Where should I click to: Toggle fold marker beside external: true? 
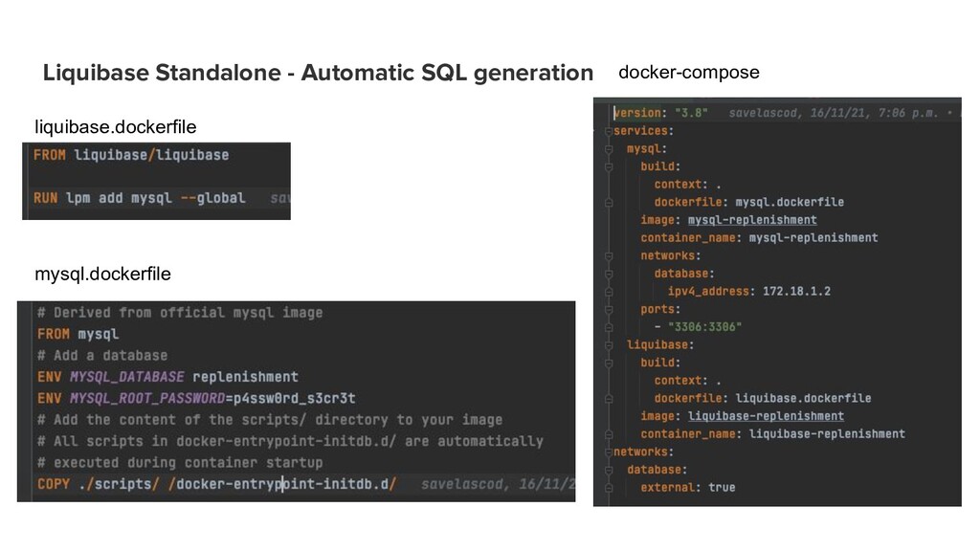point(608,487)
